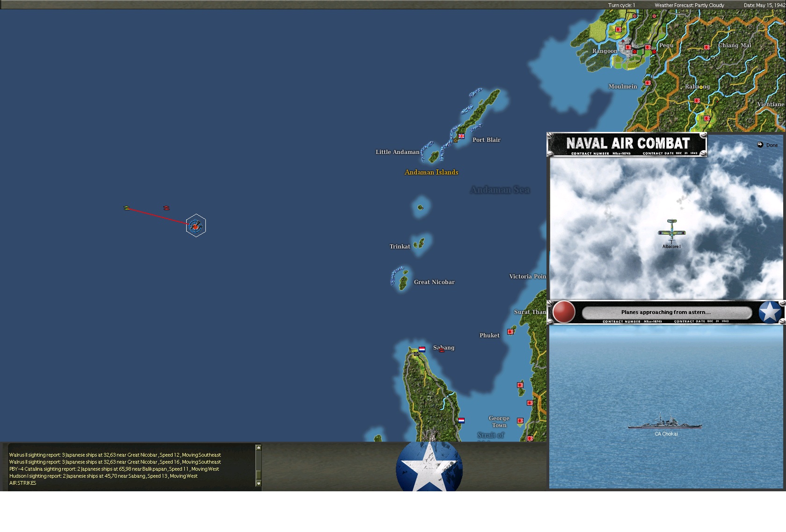Select the Japanese flag on Rangoon city
This screenshot has height=532, width=786.
(x=628, y=47)
